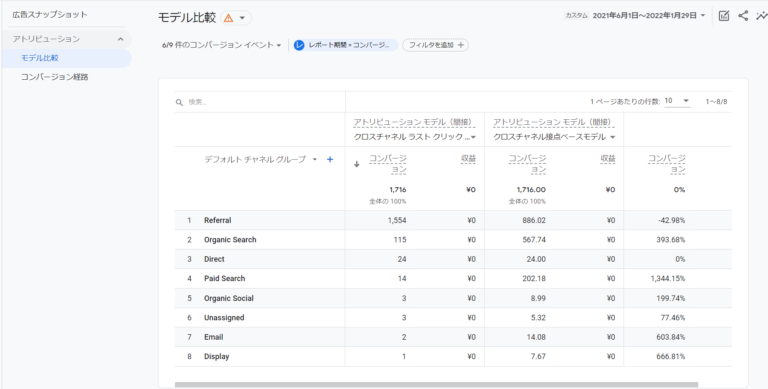Image resolution: width=768 pixels, height=389 pixels.
Task: Click the edit comparison icon at top right
Action: pos(723,16)
